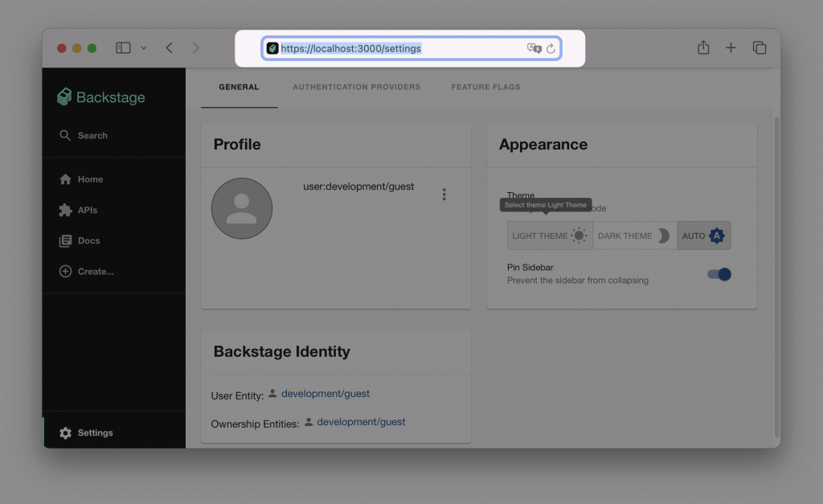Click the site favicon in address bar
823x504 pixels.
tap(272, 48)
